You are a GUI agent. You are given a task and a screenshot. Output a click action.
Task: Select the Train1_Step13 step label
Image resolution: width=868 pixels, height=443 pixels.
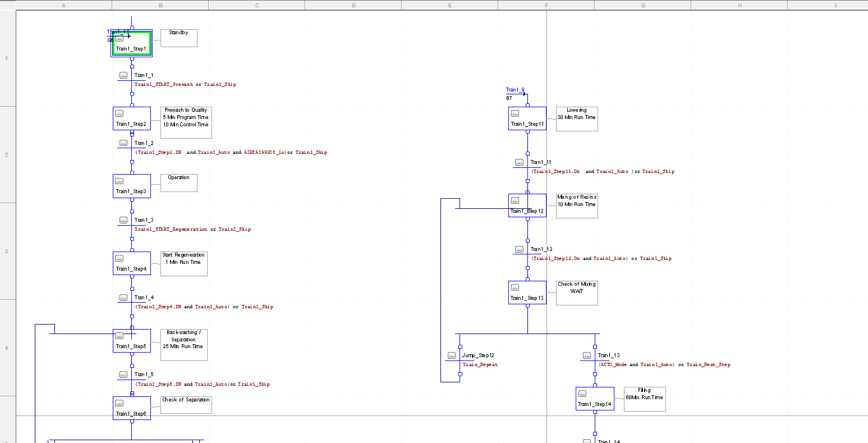(x=527, y=298)
